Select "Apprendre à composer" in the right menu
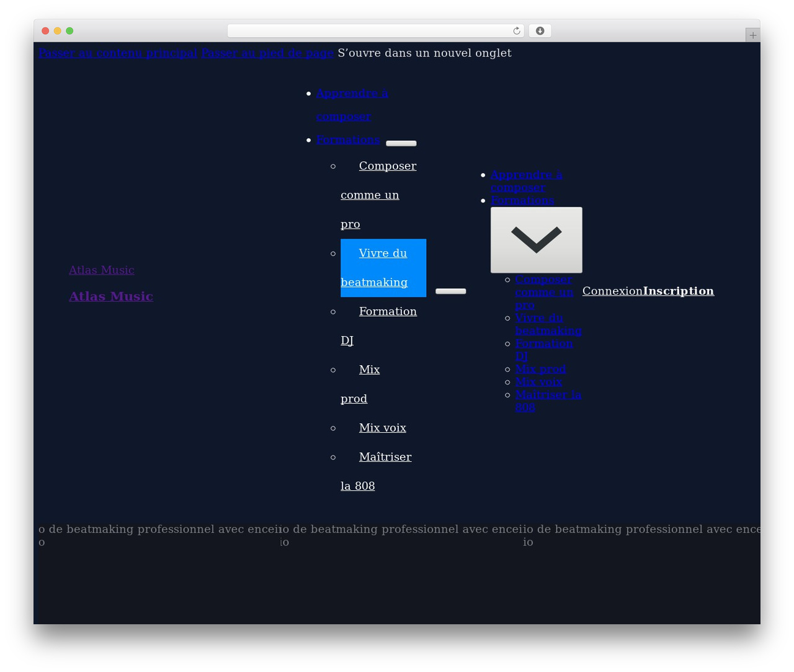This screenshot has width=794, height=672. pos(527,181)
